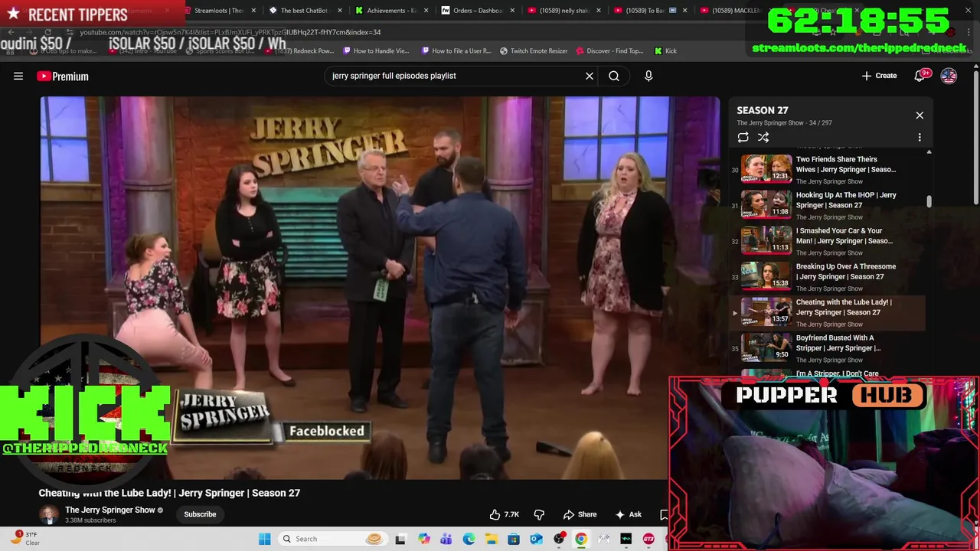Open the GT3 app taskbar icon
This screenshot has width=980, height=551.
point(648,539)
